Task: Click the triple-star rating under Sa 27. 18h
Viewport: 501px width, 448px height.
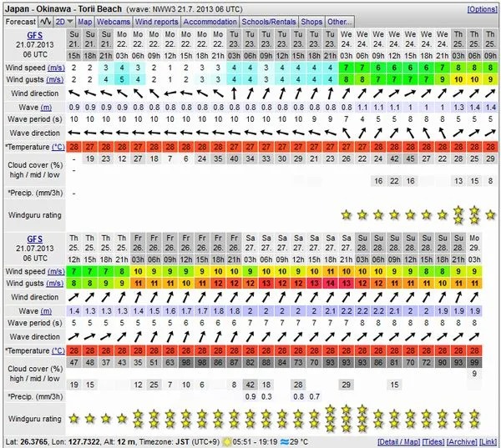Action: tap(330, 418)
